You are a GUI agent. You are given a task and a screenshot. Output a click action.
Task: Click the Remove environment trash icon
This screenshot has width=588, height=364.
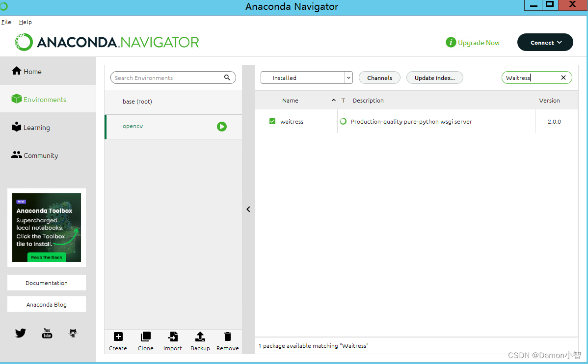(x=228, y=337)
